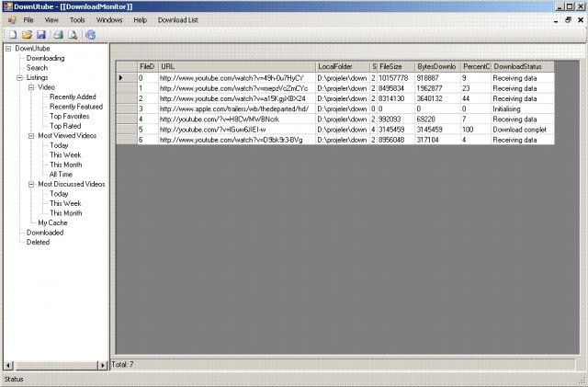Click the New document toolbar icon
588x387 pixels.
13,35
